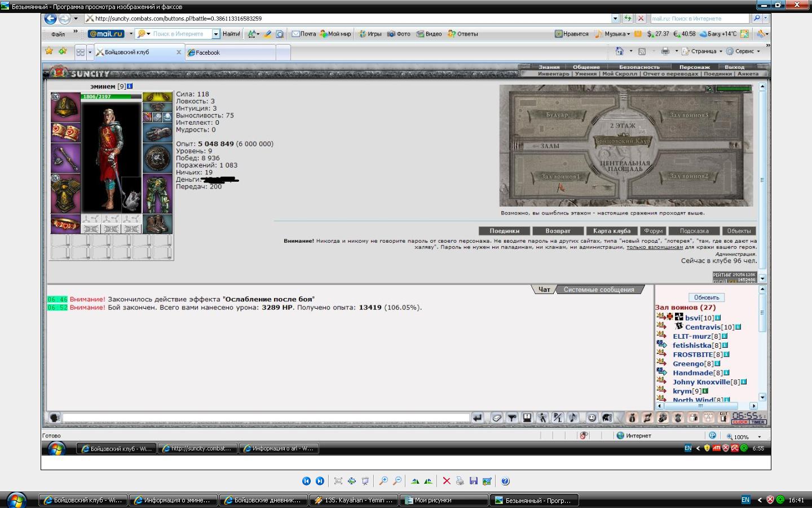Click the smiley face chat icon
Viewport: 812px width, 508px height.
coord(592,418)
